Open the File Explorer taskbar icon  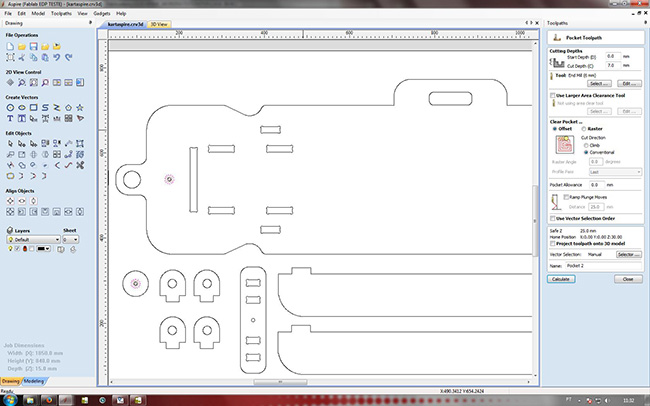click(30, 401)
